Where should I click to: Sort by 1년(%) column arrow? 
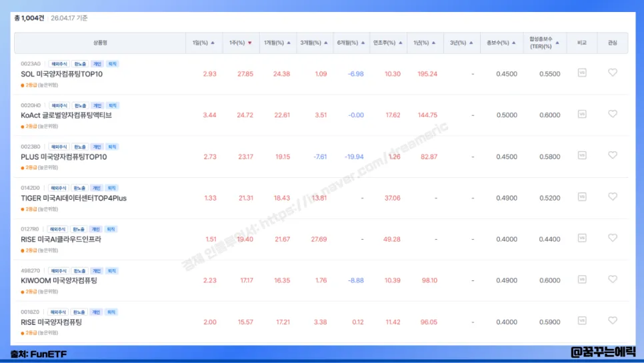[434, 43]
